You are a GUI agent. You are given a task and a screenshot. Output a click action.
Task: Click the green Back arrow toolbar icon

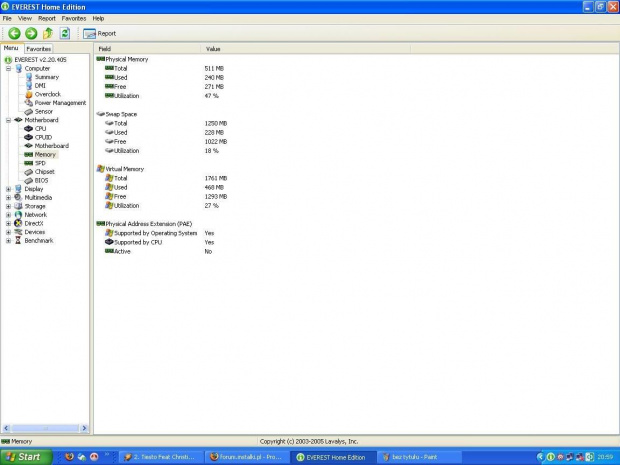click(14, 33)
